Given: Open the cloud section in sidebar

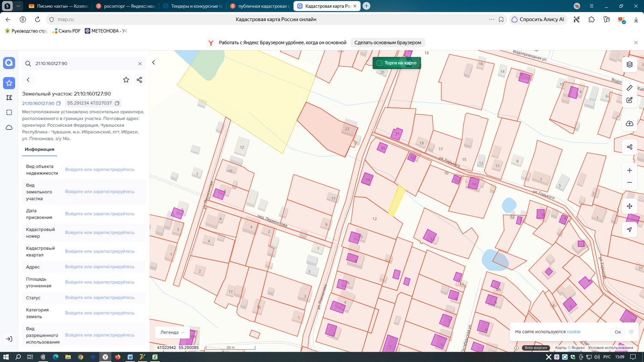Looking at the screenshot, I should point(9,127).
